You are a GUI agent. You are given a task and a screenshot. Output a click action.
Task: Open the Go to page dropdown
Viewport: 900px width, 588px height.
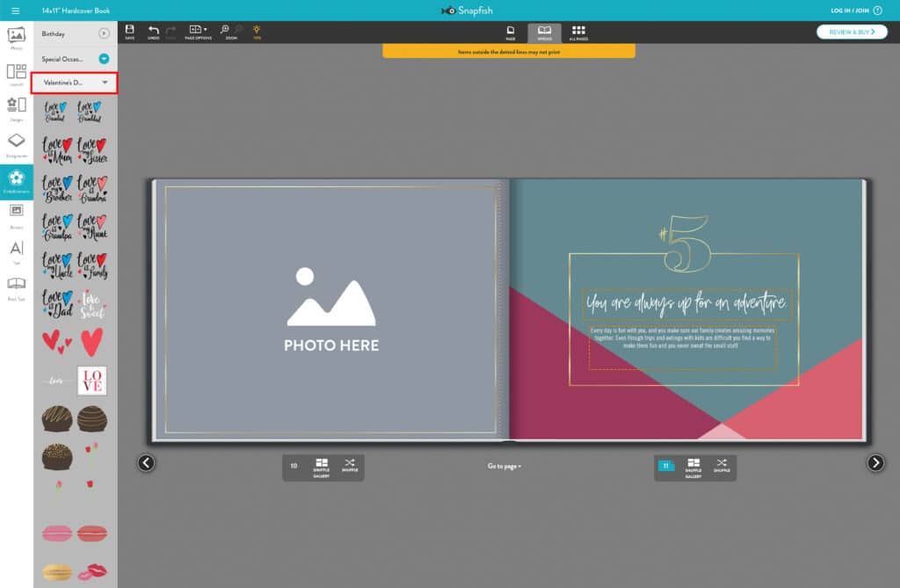(x=503, y=467)
